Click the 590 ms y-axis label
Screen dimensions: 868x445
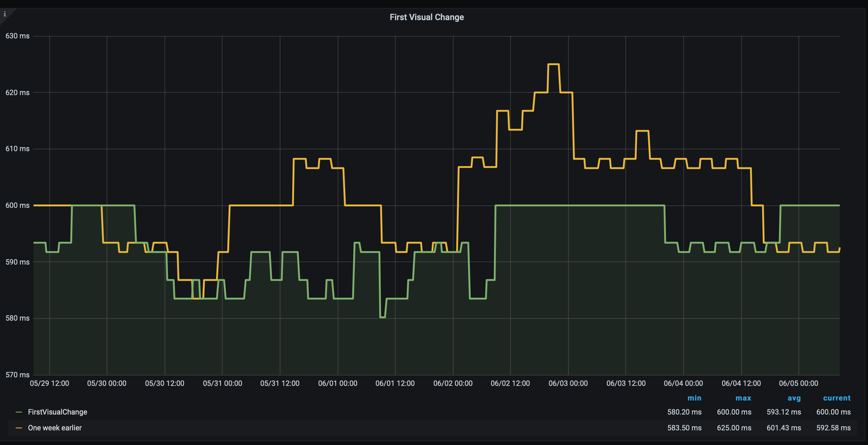pyautogui.click(x=17, y=262)
